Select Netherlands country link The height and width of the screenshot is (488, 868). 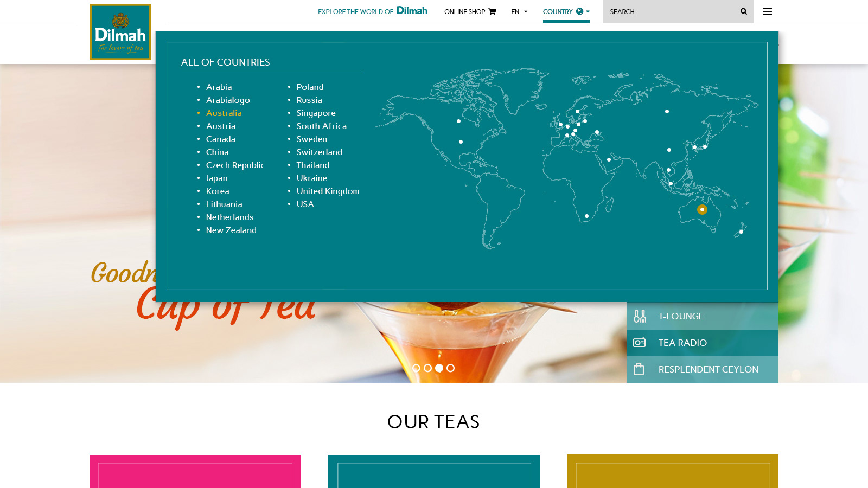pyautogui.click(x=230, y=217)
